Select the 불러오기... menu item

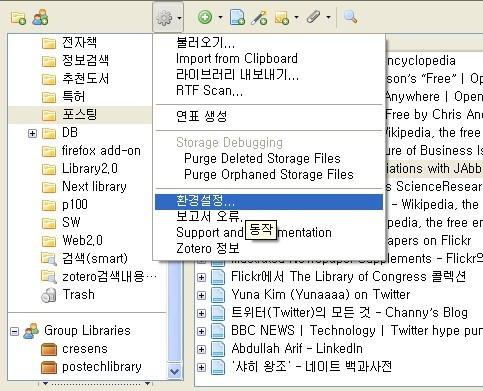(x=269, y=42)
